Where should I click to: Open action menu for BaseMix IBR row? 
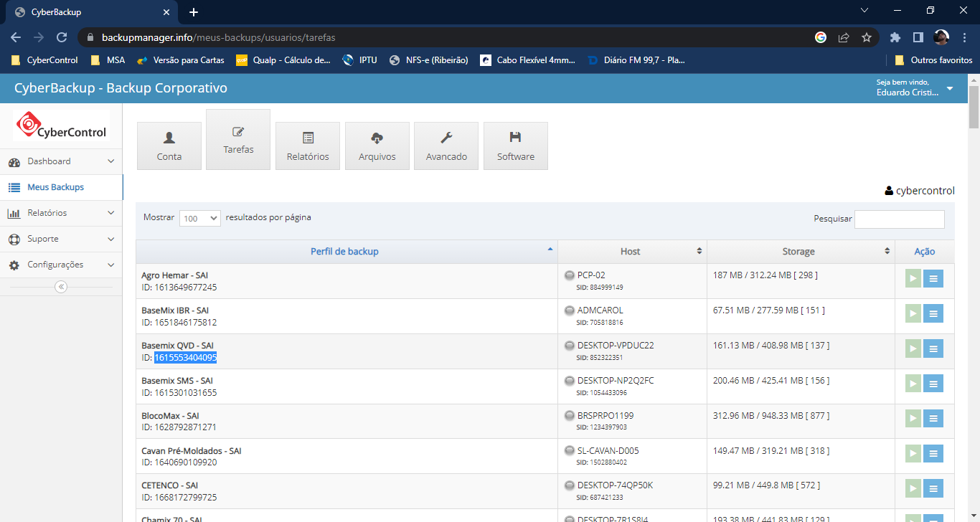(x=933, y=313)
